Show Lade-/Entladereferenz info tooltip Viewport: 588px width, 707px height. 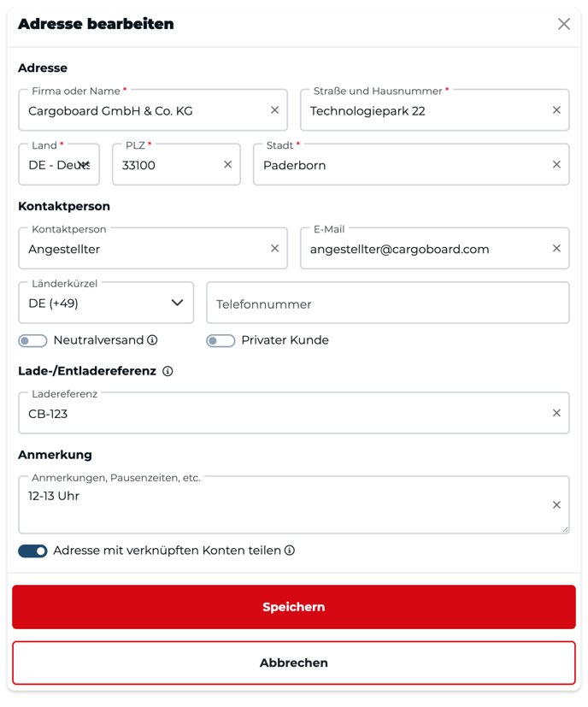[x=168, y=371]
